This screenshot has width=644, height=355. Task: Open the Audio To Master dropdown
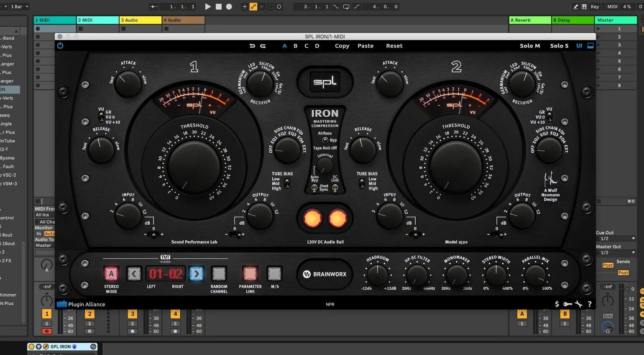click(x=45, y=245)
